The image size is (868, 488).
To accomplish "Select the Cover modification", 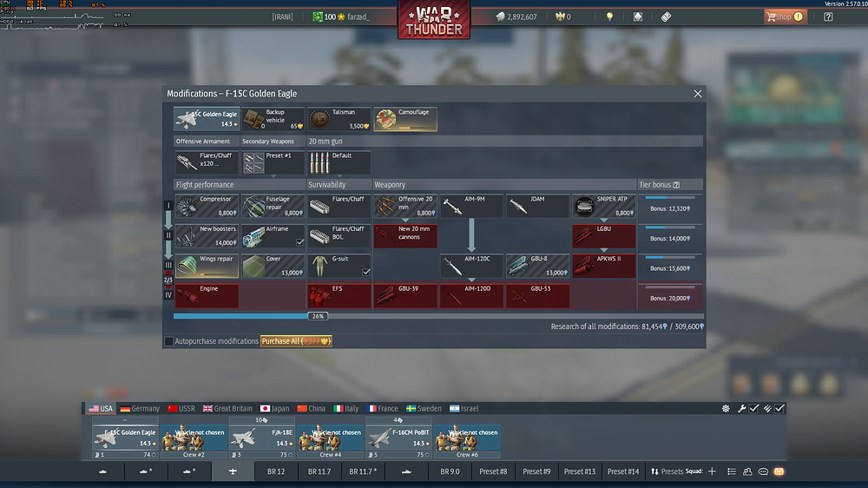I will click(273, 266).
